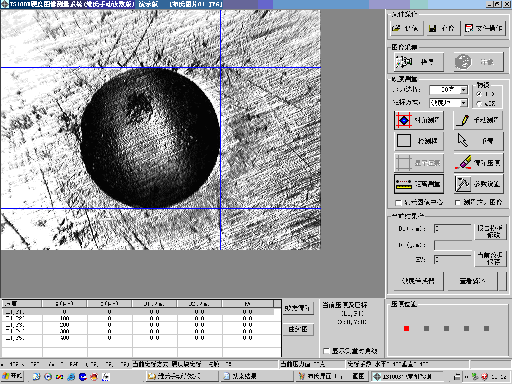Open parameter settings with the hammer icon

pyautogui.click(x=478, y=184)
